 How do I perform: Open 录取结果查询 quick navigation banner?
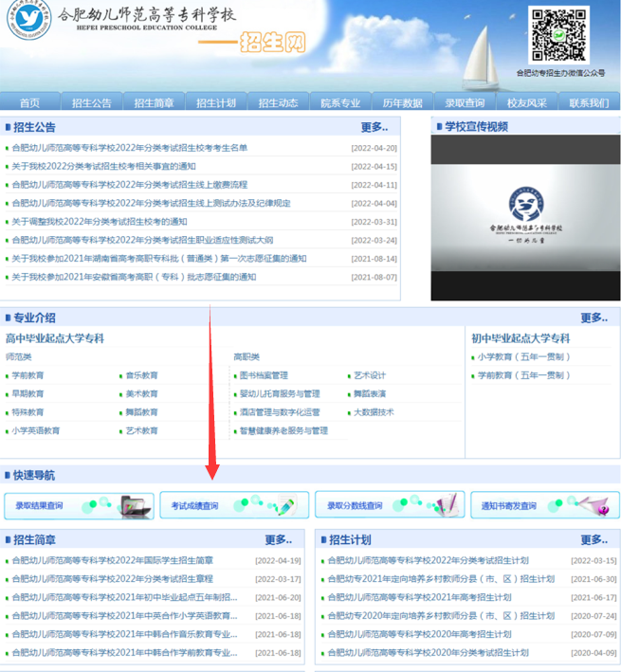pyautogui.click(x=80, y=505)
